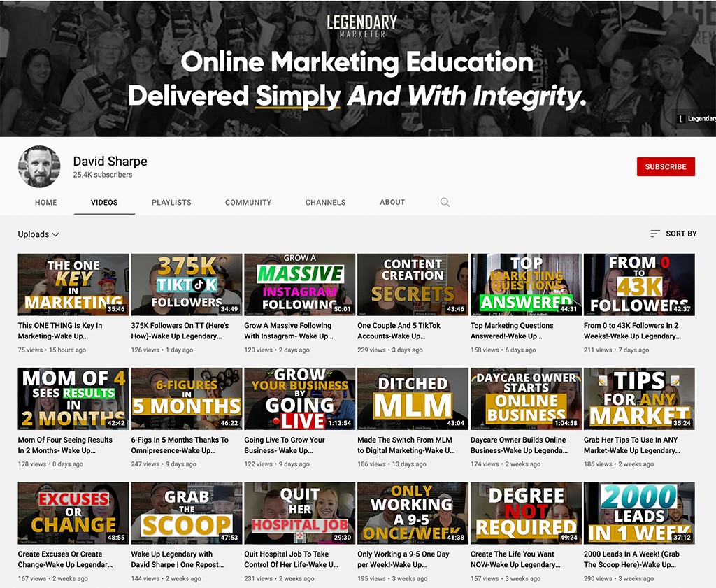Open 'Mom of 4 Sees Results' thumbnail
The image size is (716, 588).
click(x=73, y=399)
